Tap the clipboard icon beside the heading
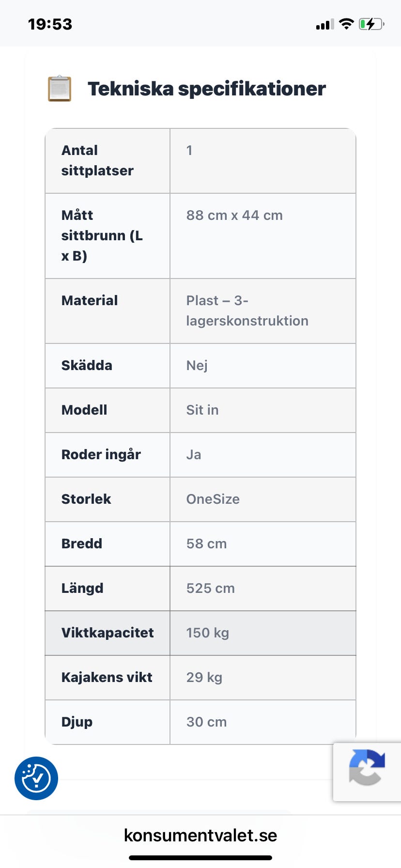 tap(60, 89)
